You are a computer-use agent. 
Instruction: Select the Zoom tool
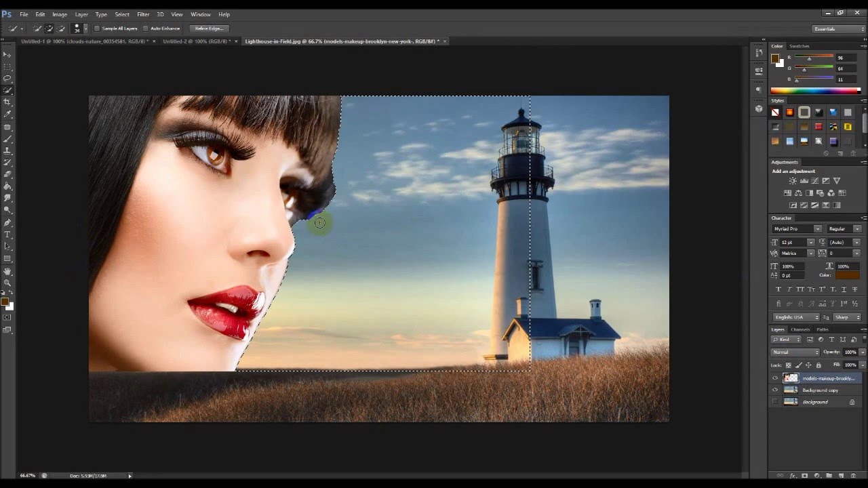click(x=7, y=283)
